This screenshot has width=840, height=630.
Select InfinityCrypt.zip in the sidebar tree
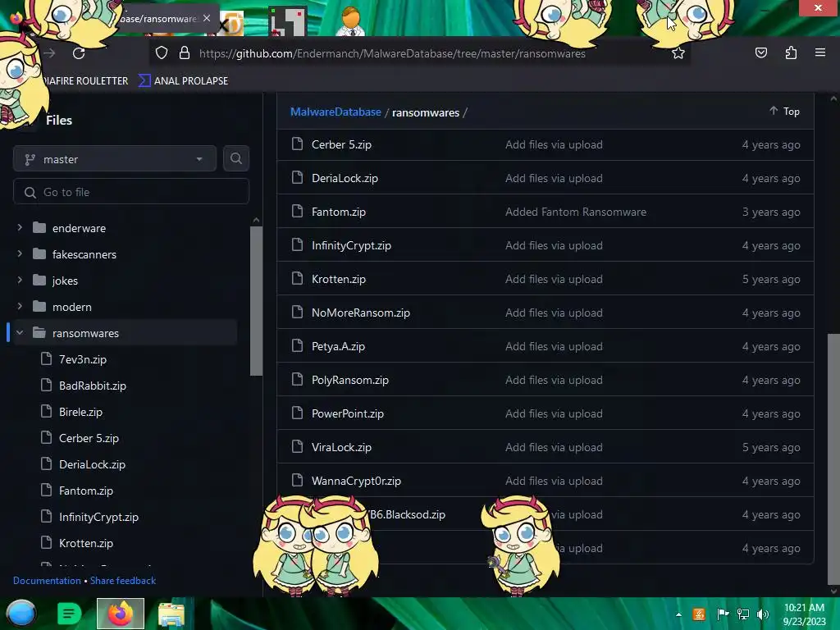pyautogui.click(x=98, y=517)
